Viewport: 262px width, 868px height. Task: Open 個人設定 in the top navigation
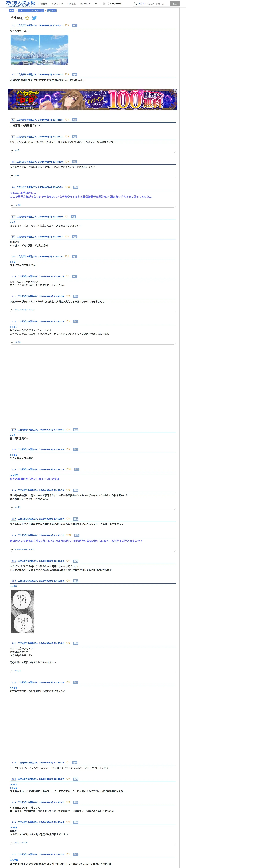[x=71, y=4]
